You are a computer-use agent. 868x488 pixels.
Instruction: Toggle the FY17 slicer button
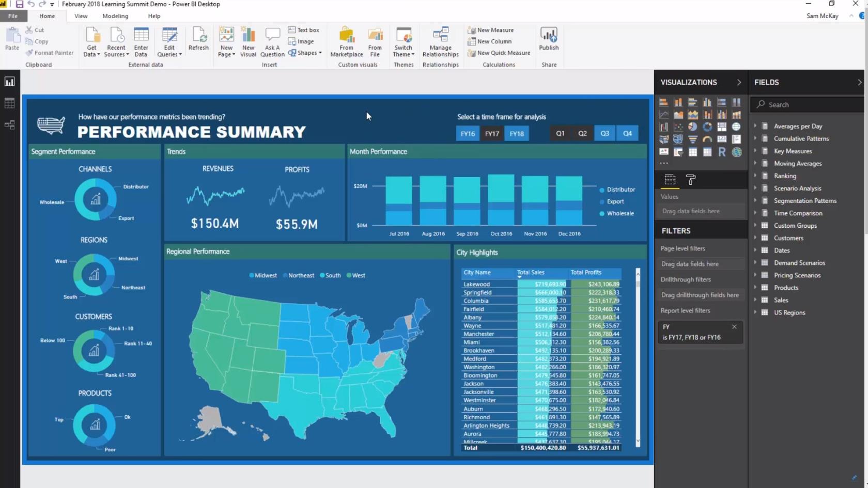coord(492,133)
